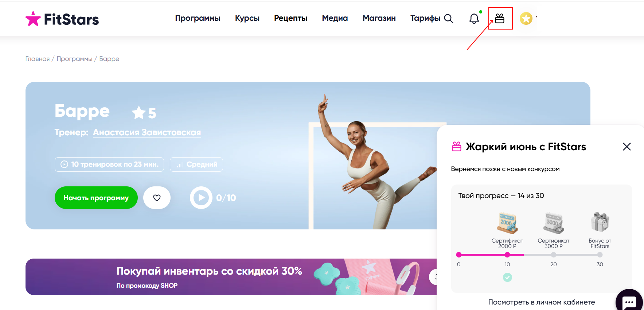Screen dimensions: 644x310
Task: Open the notifications bell
Action: point(474,19)
